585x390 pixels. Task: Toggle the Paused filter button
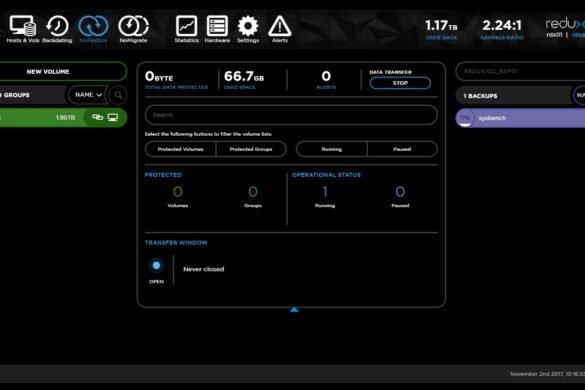pos(402,149)
